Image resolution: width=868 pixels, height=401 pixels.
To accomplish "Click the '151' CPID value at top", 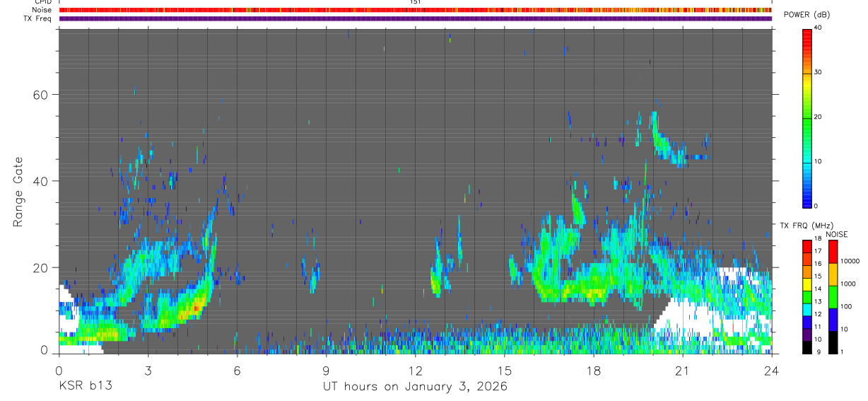I will pyautogui.click(x=416, y=2).
